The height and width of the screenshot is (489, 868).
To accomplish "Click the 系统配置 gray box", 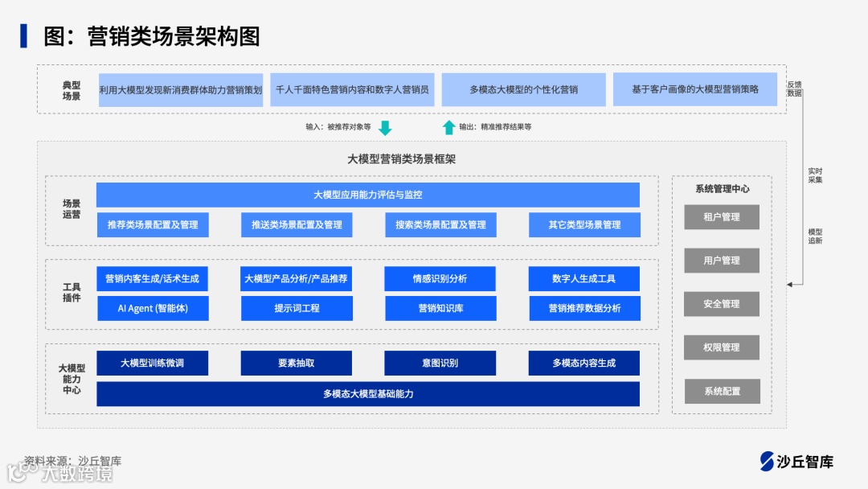I will [723, 392].
